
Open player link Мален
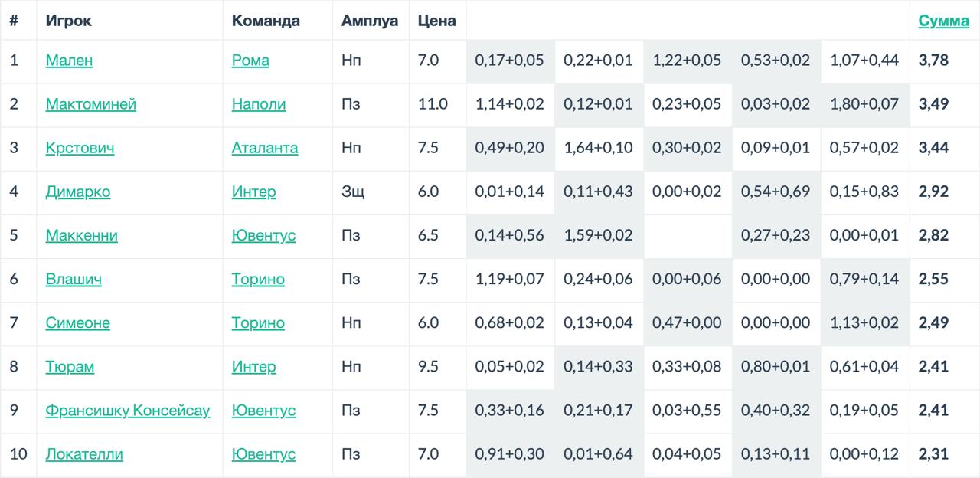(69, 61)
